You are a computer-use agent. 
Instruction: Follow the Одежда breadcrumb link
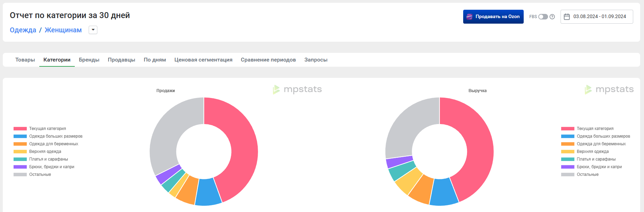click(23, 30)
